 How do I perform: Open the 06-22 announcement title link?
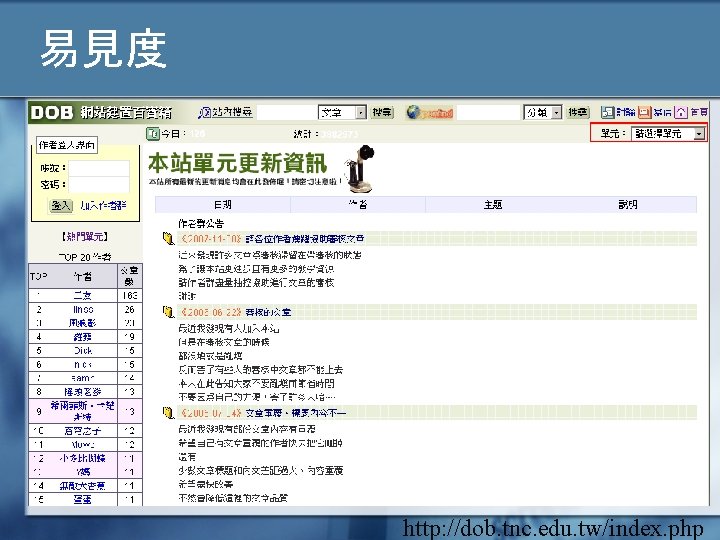click(x=268, y=312)
